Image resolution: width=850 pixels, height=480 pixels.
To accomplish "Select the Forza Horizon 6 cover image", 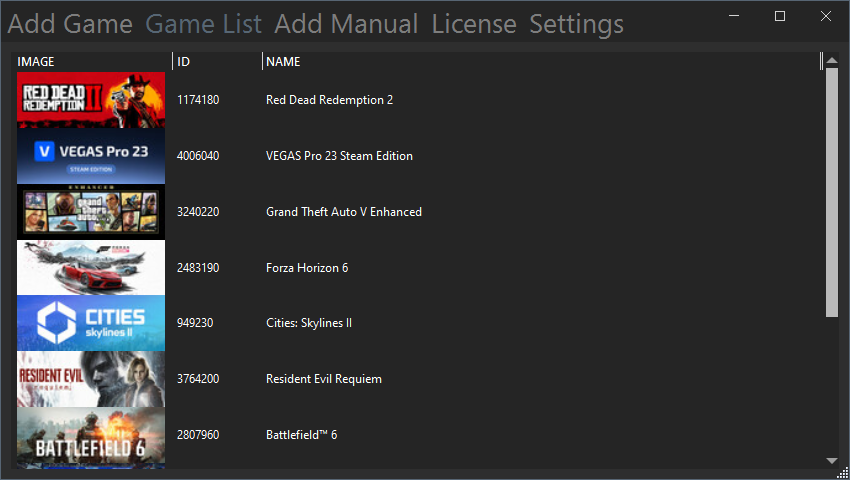I will (x=91, y=268).
